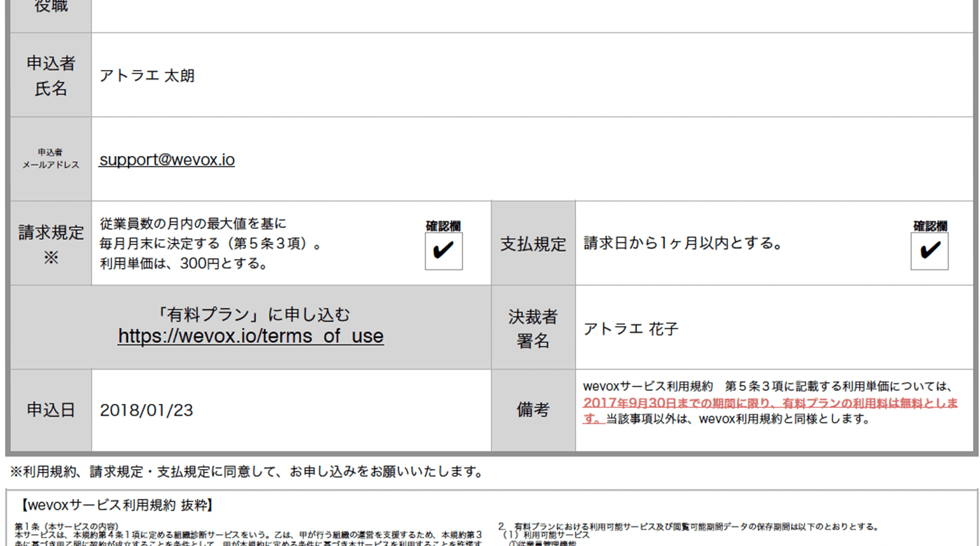Click the ※利用規約、請求規定・支払規定に同意 note

coord(246,471)
